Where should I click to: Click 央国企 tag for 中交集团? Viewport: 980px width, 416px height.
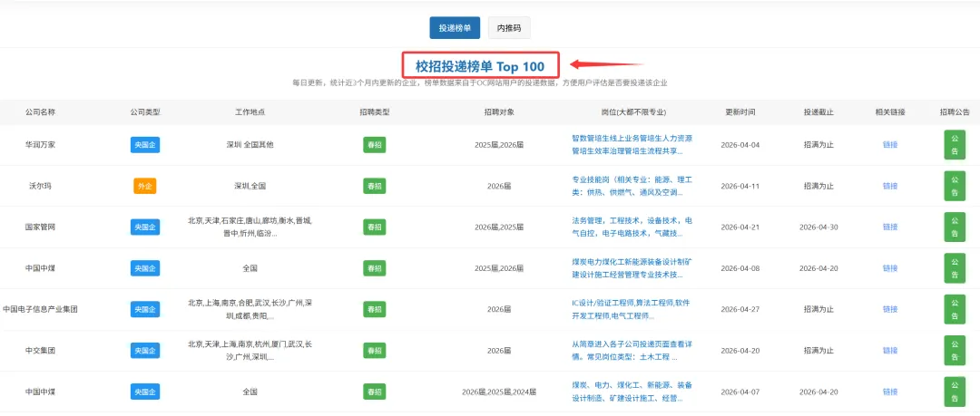145,351
